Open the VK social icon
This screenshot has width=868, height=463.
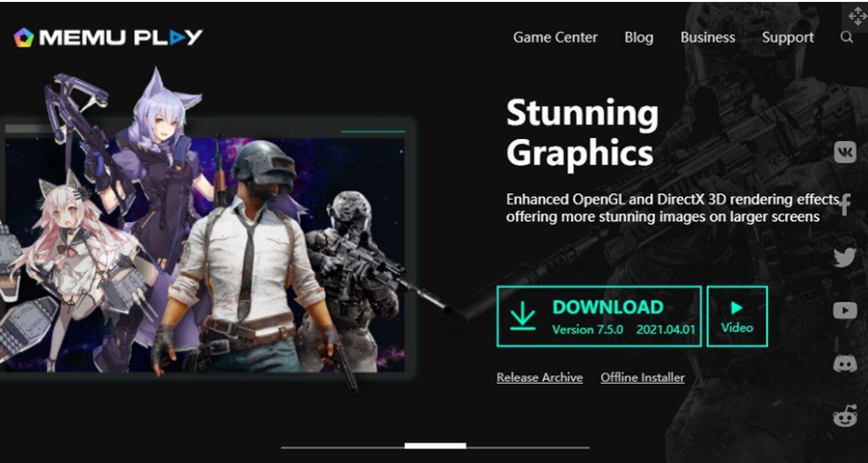click(x=845, y=152)
